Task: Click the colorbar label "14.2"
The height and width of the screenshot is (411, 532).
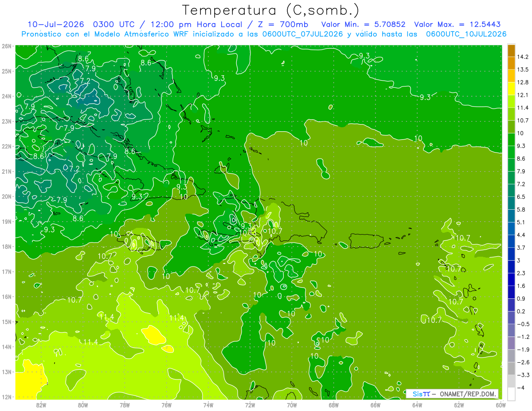Action: pos(522,57)
